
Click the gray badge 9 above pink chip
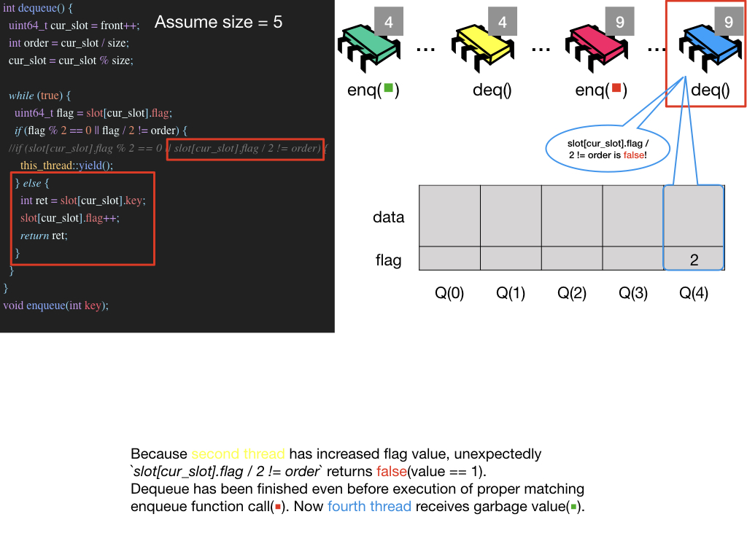click(x=620, y=21)
